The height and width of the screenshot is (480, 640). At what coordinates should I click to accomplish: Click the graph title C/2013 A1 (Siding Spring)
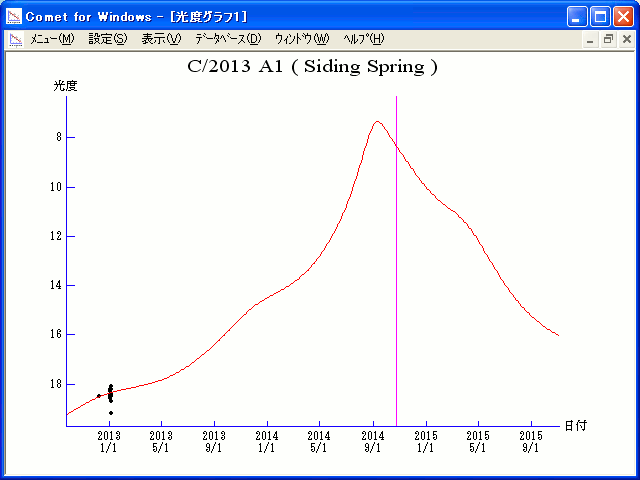click(x=312, y=67)
